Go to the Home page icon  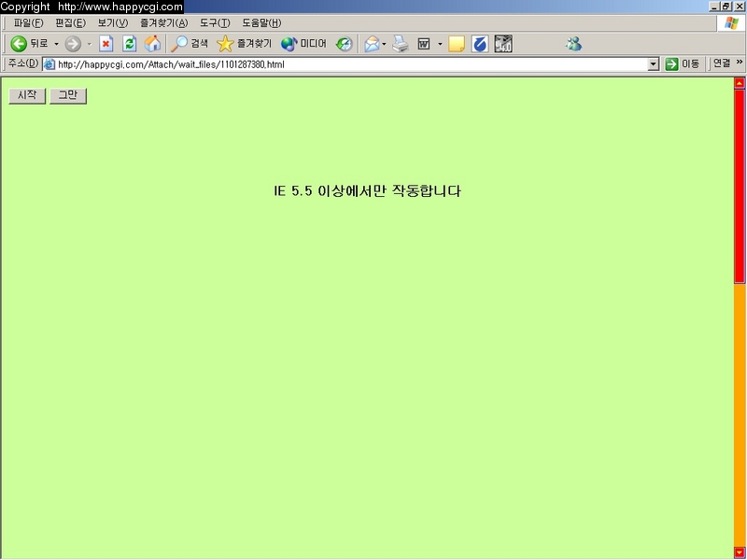tap(152, 44)
